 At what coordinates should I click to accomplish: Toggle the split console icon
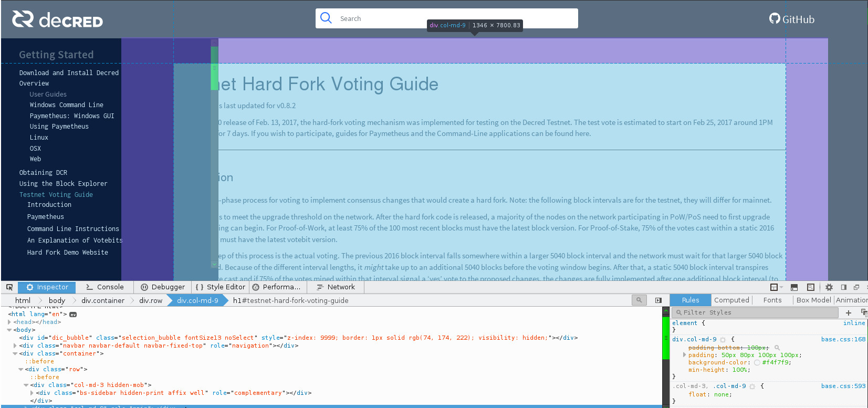[794, 287]
